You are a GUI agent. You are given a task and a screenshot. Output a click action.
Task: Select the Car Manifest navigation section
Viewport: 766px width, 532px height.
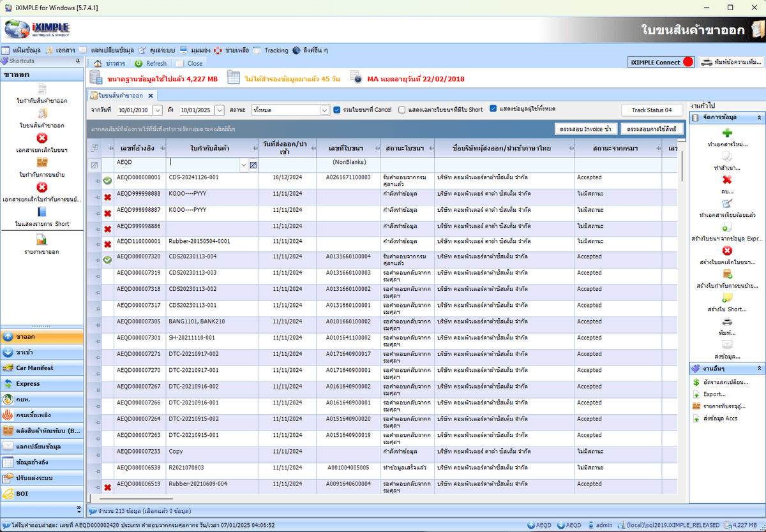pos(42,368)
